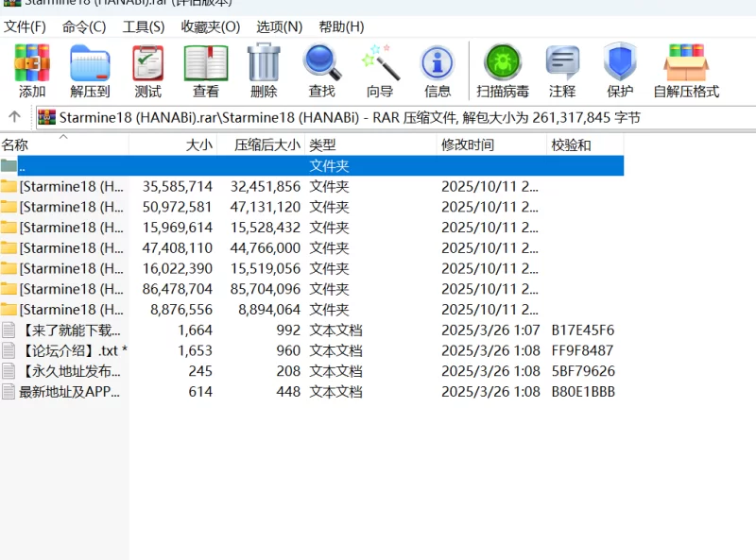Screen dimensions: 756x560
Task: Click the 添加 (Add) toolbar icon
Action: [x=32, y=63]
